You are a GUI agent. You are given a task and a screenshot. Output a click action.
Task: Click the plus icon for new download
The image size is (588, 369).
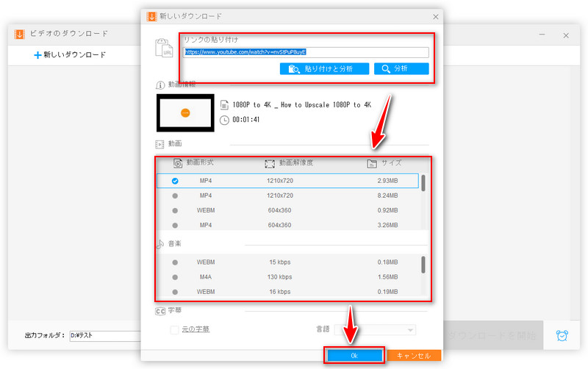coord(37,55)
